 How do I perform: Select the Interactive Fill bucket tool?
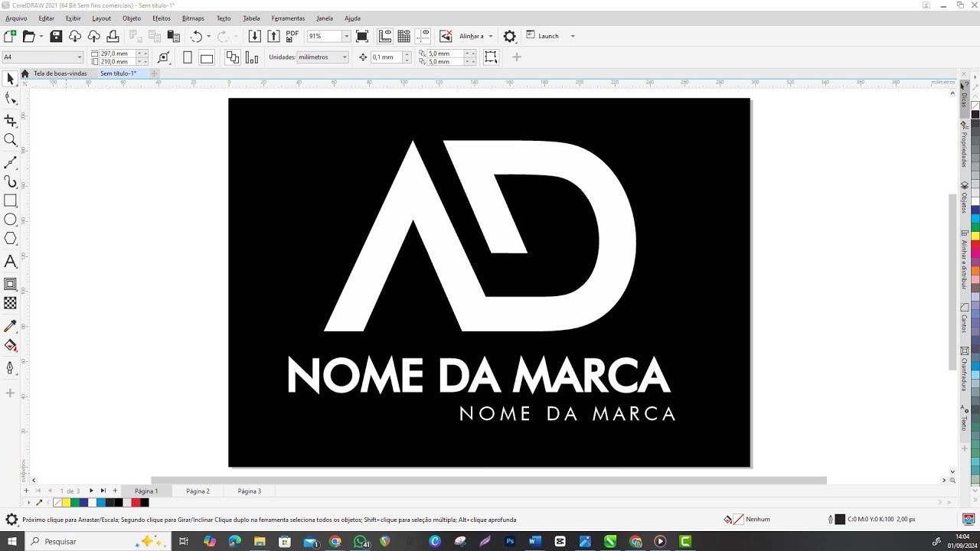click(x=10, y=346)
